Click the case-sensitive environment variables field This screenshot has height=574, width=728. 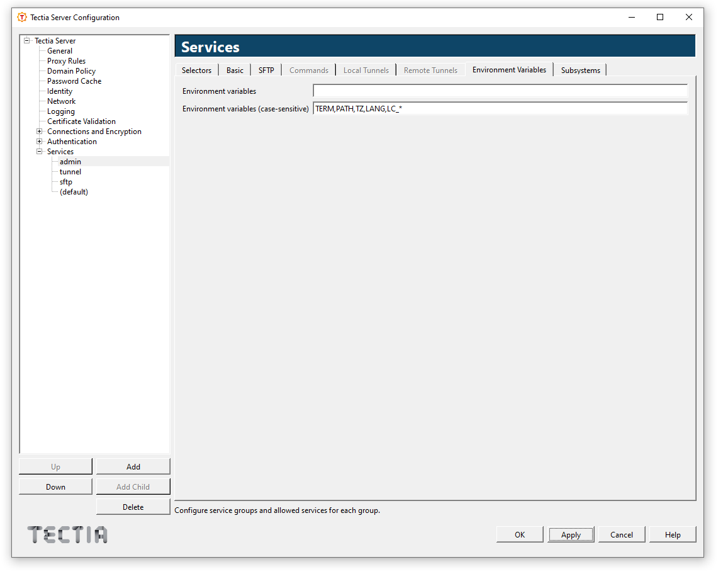coord(500,109)
